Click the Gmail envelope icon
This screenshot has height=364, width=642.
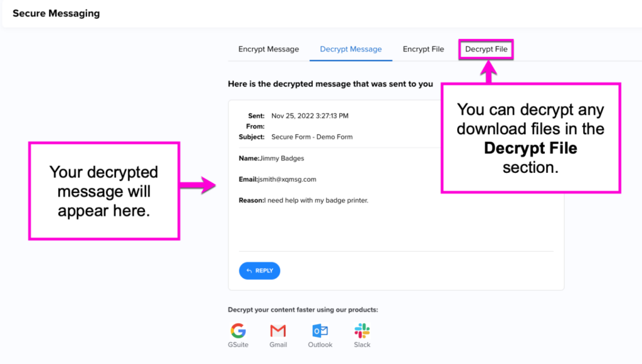click(278, 331)
